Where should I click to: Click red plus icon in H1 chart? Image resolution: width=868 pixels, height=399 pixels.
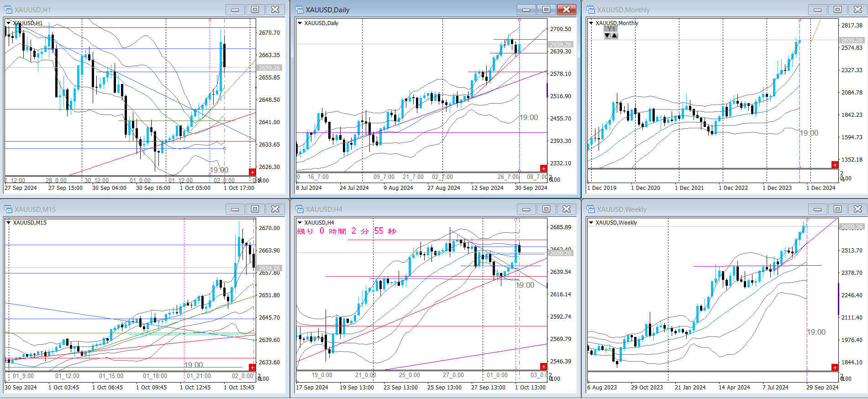[x=252, y=172]
